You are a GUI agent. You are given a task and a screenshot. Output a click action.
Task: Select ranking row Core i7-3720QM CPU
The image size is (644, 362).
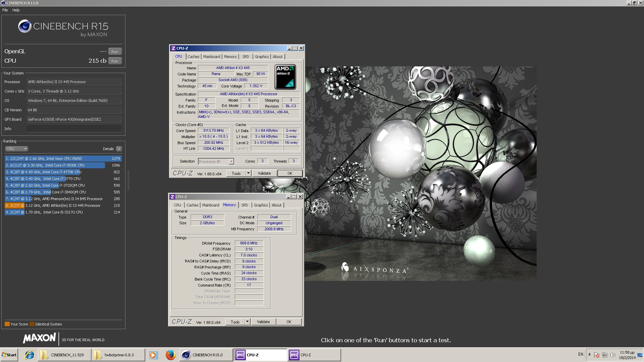pyautogui.click(x=63, y=185)
